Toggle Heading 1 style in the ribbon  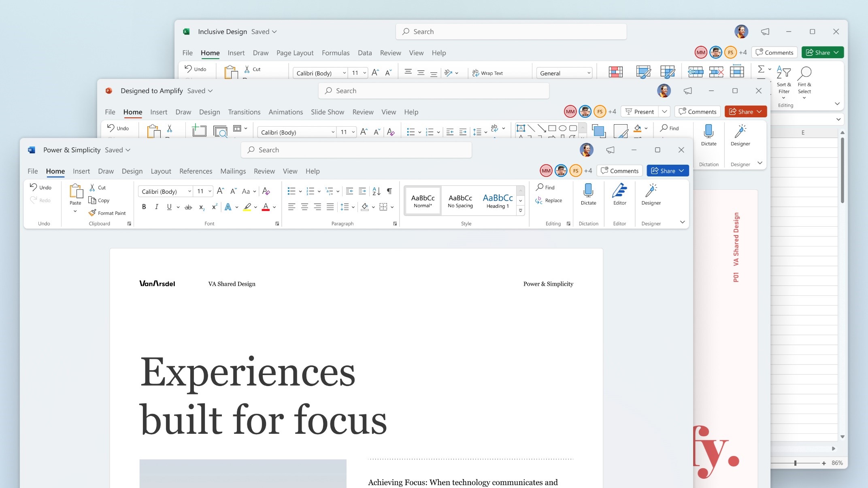coord(497,199)
